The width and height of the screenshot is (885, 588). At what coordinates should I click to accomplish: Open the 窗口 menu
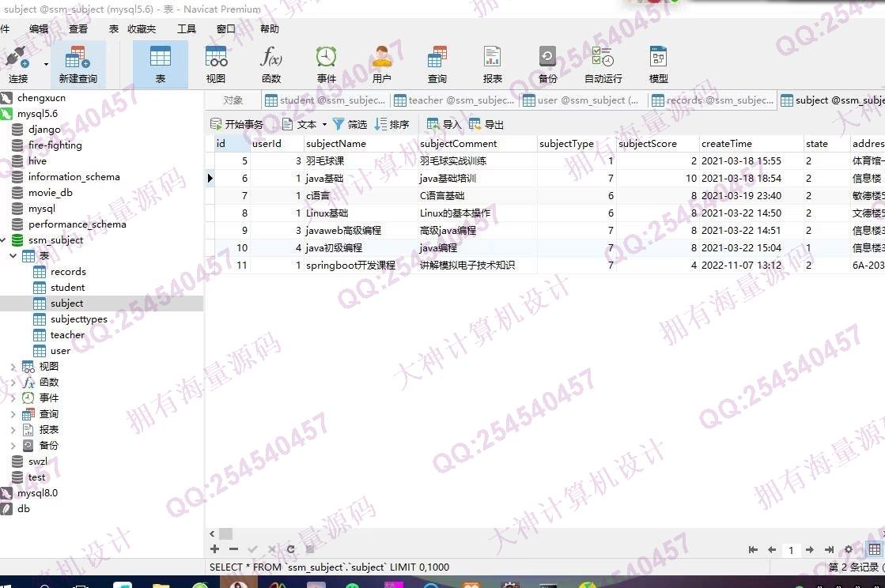point(225,28)
